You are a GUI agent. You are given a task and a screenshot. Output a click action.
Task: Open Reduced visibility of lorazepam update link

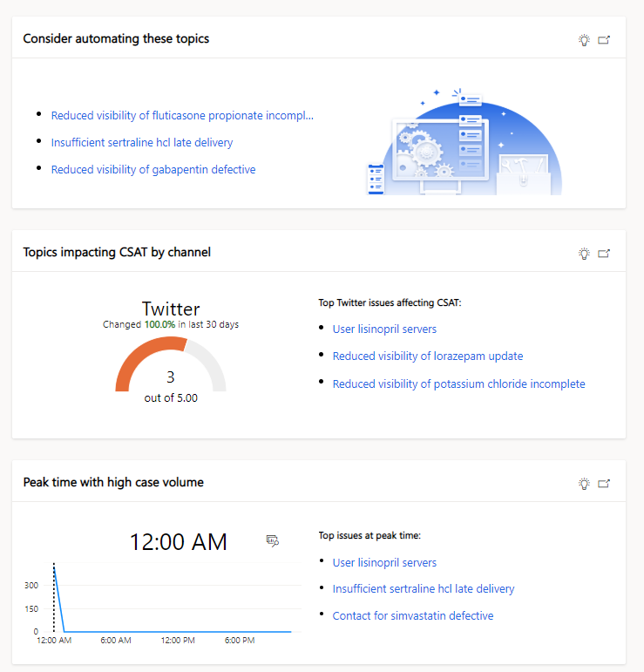coord(428,356)
